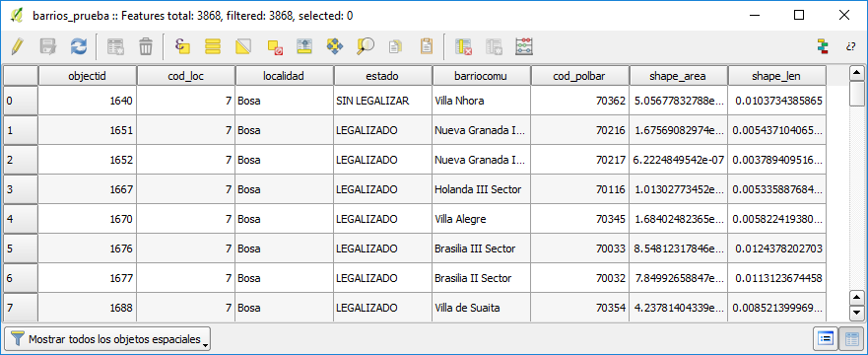
Task: Select row 2 by its row header
Action: (21, 160)
